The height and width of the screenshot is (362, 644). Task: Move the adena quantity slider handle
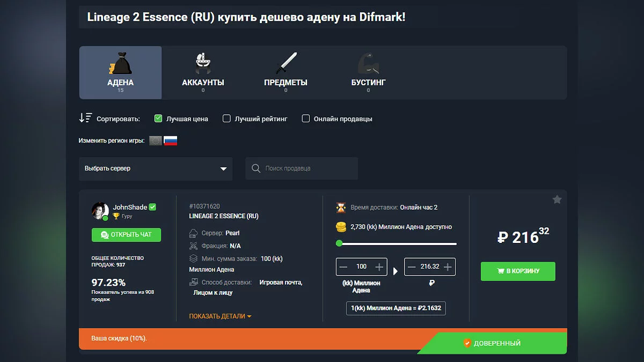(x=339, y=243)
